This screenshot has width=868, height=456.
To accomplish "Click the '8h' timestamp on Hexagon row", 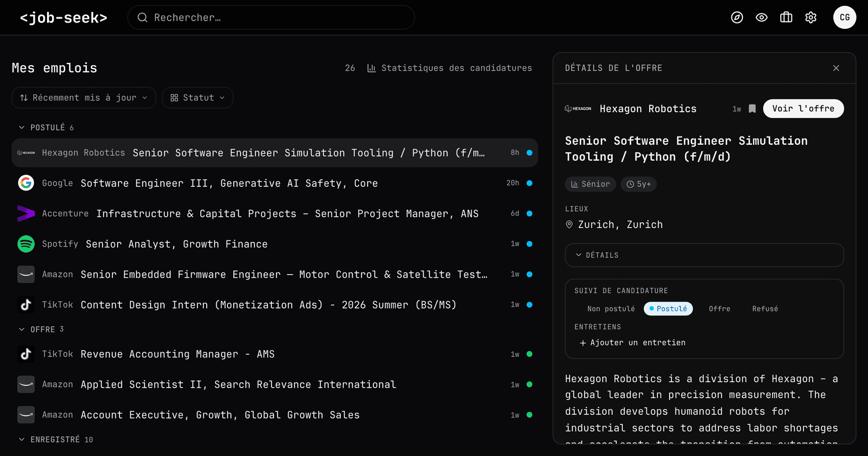I will [x=515, y=153].
